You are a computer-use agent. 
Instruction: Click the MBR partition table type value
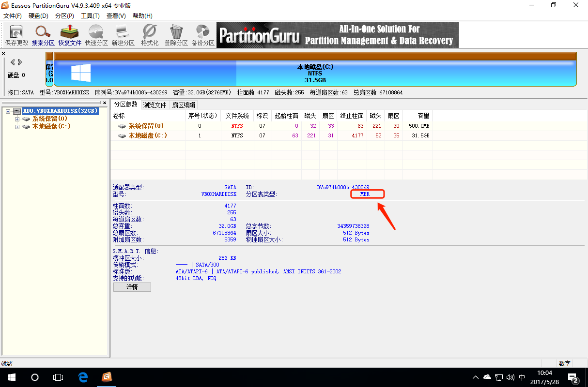[x=364, y=194]
